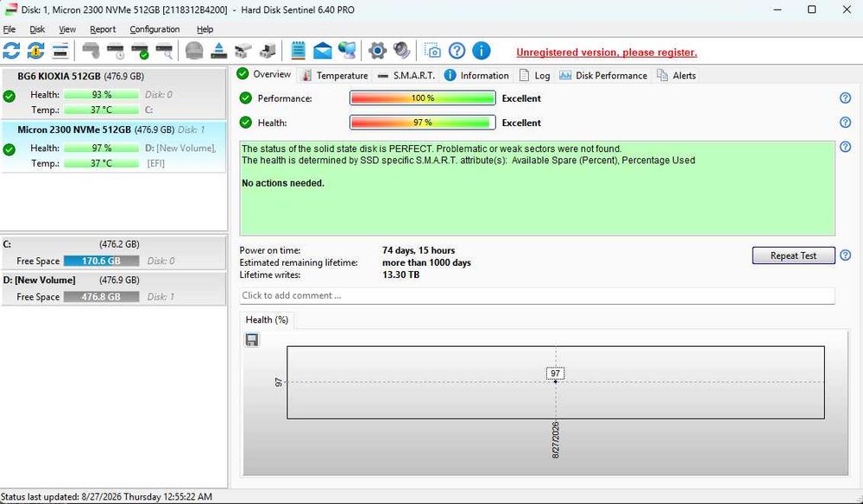
Task: Switch to the Disk Performance tab
Action: [603, 75]
